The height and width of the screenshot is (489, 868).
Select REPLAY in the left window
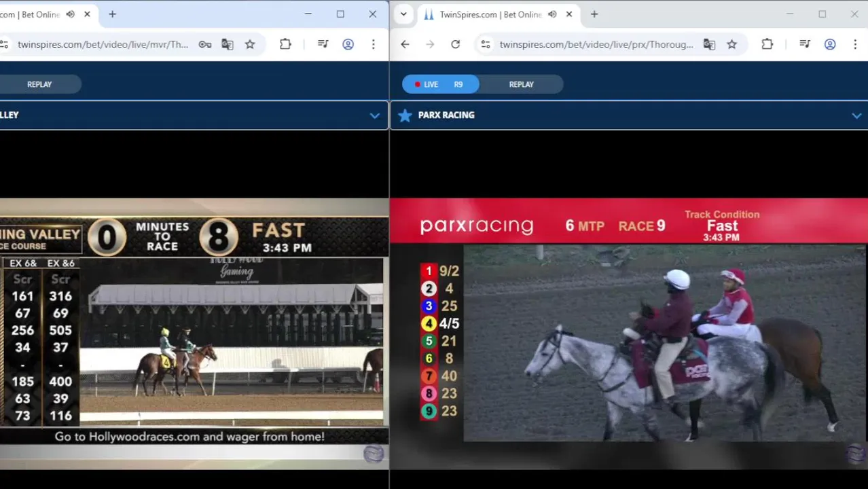point(39,84)
